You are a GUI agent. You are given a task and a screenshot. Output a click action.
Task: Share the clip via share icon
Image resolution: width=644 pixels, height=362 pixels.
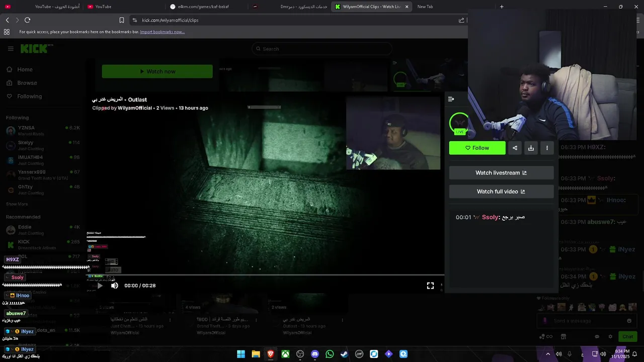coord(515,148)
